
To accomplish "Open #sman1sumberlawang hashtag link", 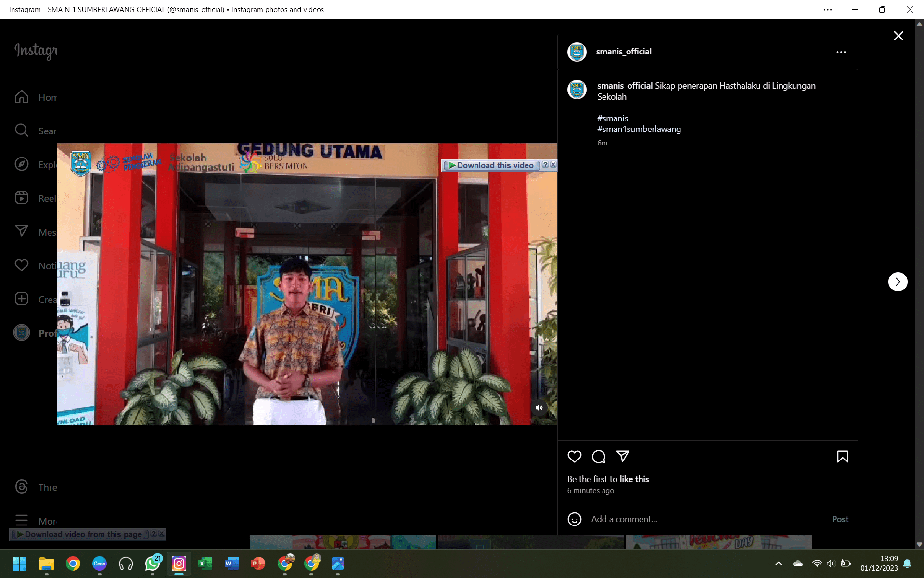I will [x=639, y=129].
